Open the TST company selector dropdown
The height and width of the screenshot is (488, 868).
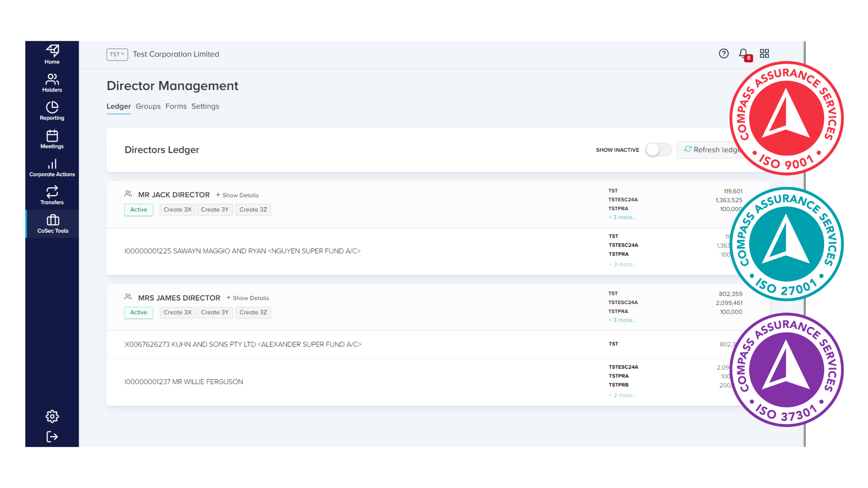pos(117,54)
